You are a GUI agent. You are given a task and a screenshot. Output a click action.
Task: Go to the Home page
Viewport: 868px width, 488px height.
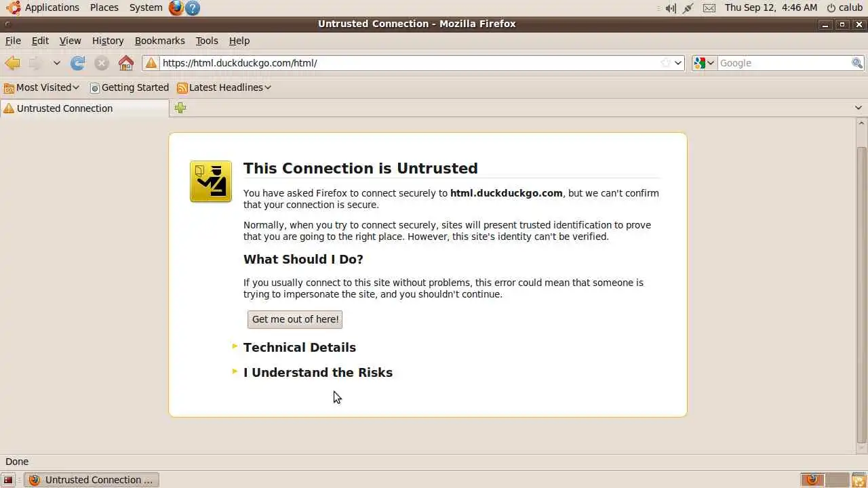tap(126, 63)
